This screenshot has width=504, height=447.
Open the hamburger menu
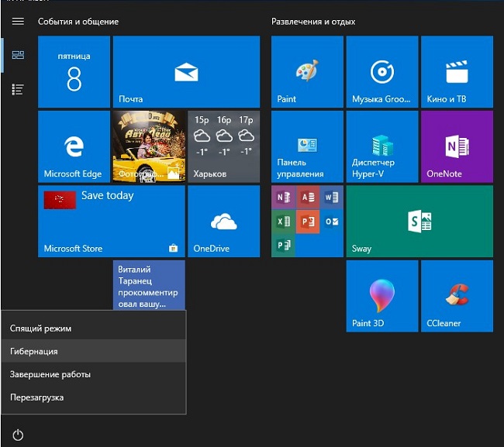pyautogui.click(x=18, y=22)
